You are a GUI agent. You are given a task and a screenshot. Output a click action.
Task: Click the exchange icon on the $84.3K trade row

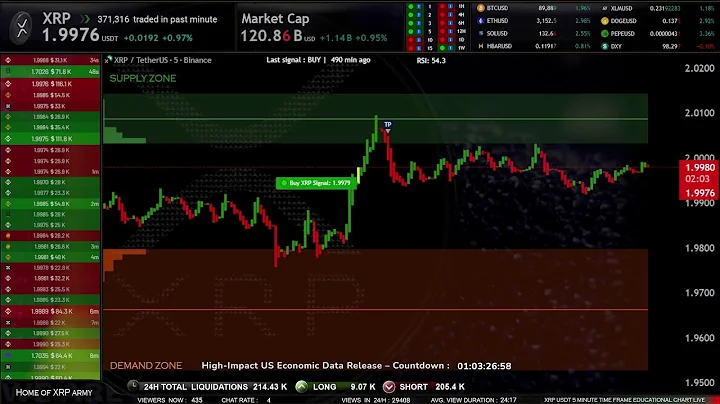tap(8, 311)
